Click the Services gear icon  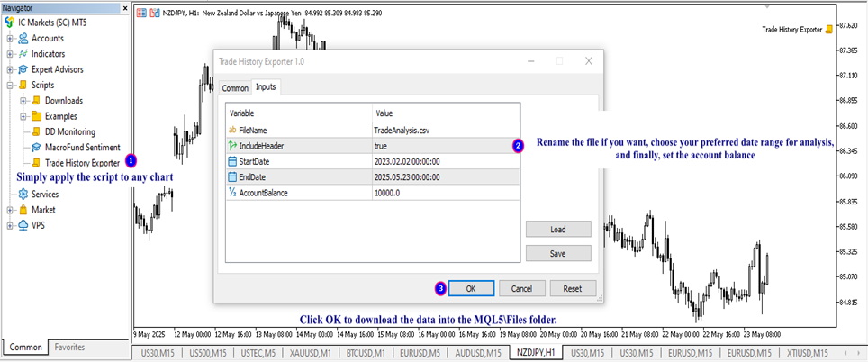[23, 195]
